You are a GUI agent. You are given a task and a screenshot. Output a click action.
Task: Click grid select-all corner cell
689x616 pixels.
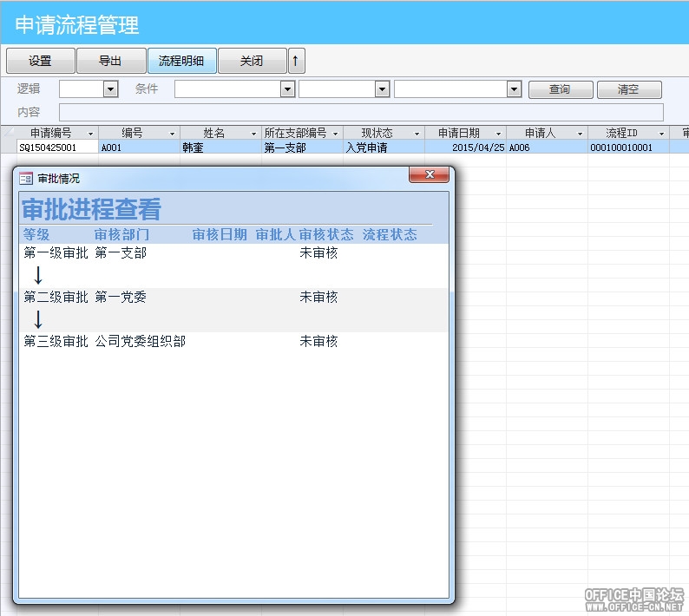[9, 133]
